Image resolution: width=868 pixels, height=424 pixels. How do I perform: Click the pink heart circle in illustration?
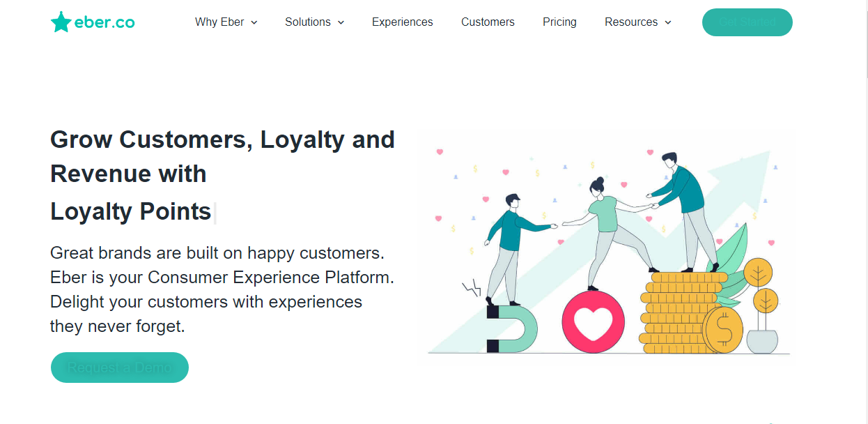[593, 322]
